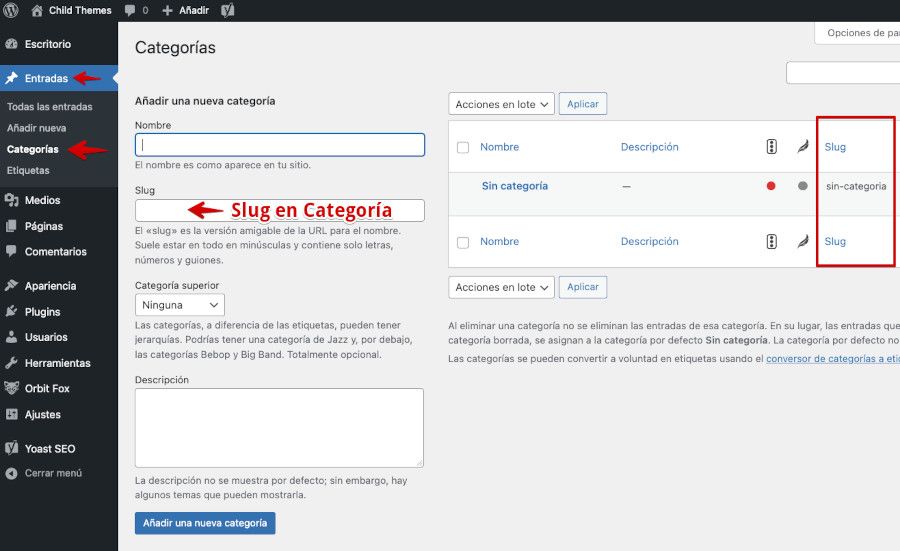This screenshot has height=551, width=900.
Task: Click the Cerrar menú collapse arrow icon
Action: pyautogui.click(x=11, y=473)
